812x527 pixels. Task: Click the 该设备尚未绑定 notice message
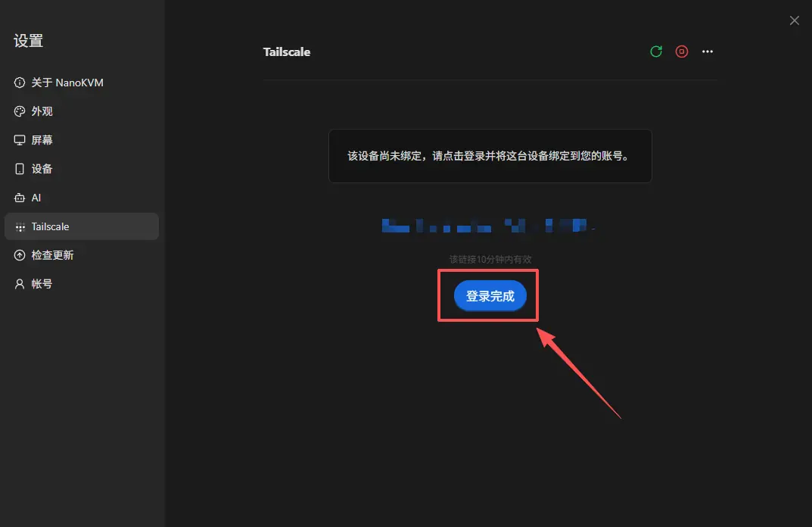pos(490,156)
